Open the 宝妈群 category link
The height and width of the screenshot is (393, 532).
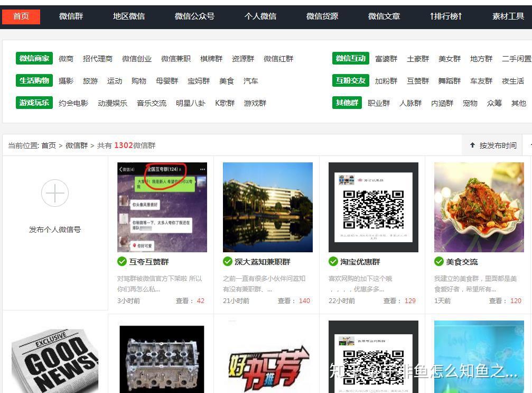(x=199, y=81)
